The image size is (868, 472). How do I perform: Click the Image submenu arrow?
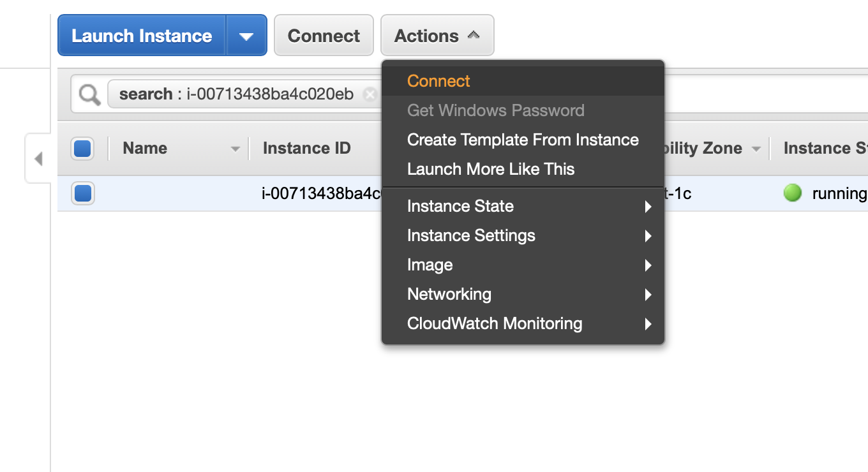648,265
